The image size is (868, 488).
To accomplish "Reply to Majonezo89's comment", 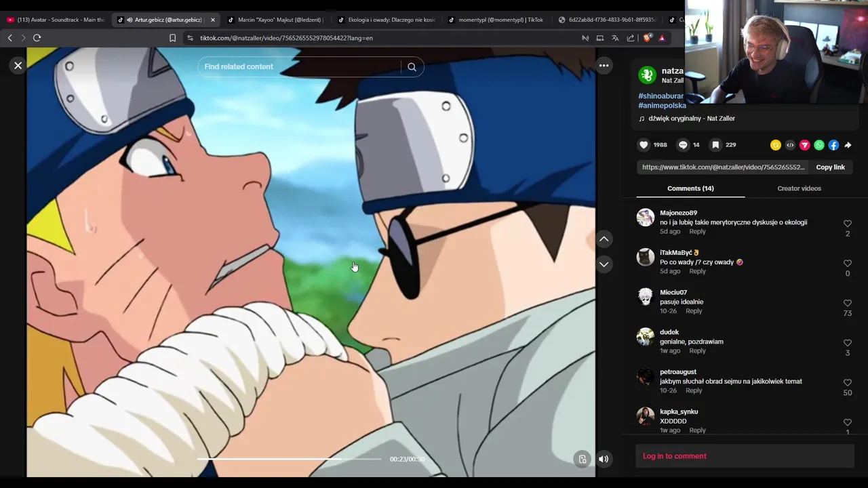I will (x=697, y=232).
